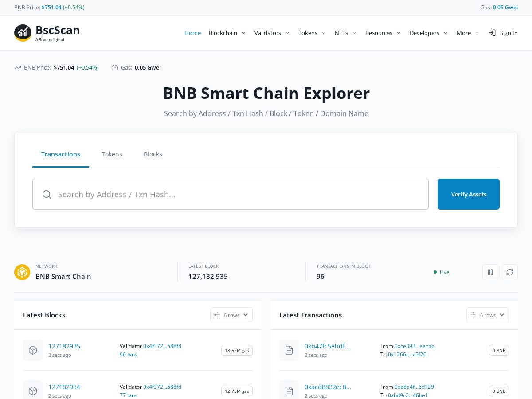Click the BNB price trend arrow icon

[x=18, y=67]
